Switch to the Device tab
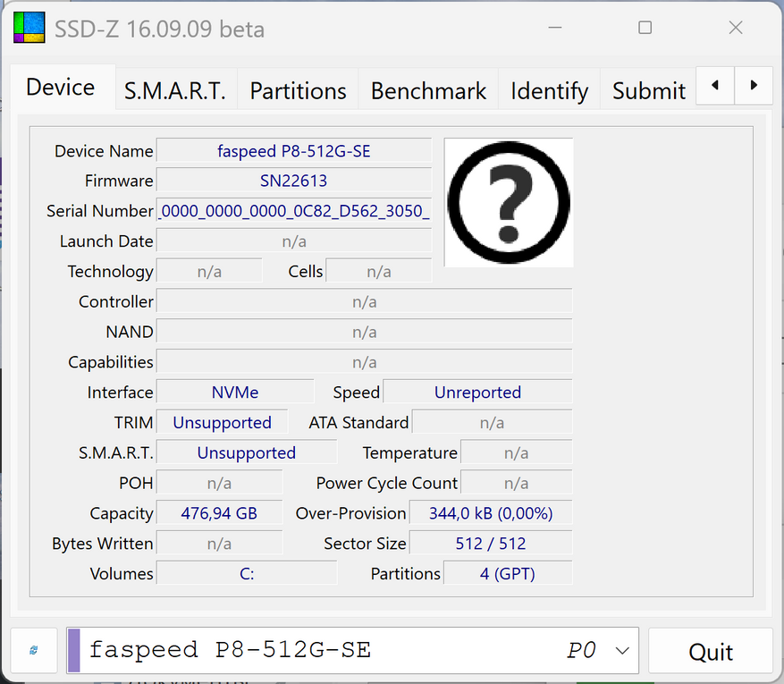784x684 pixels. tap(61, 87)
